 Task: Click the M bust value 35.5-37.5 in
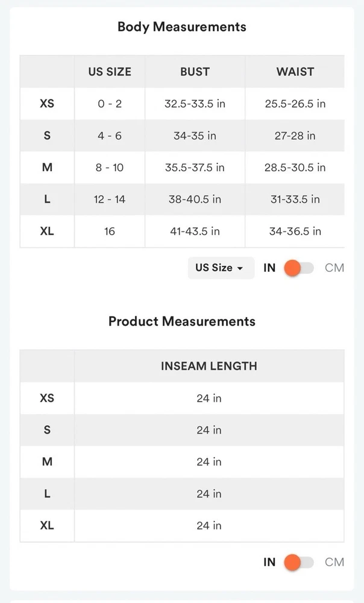pyautogui.click(x=195, y=168)
